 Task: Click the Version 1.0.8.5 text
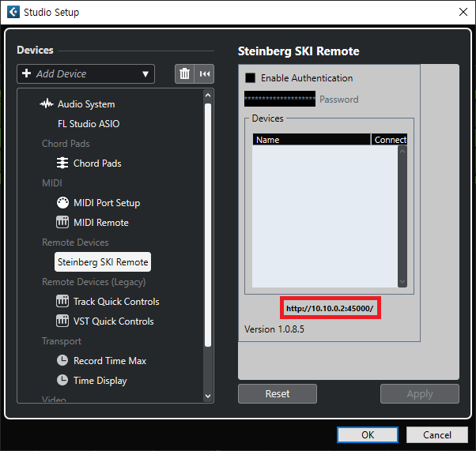[274, 329]
